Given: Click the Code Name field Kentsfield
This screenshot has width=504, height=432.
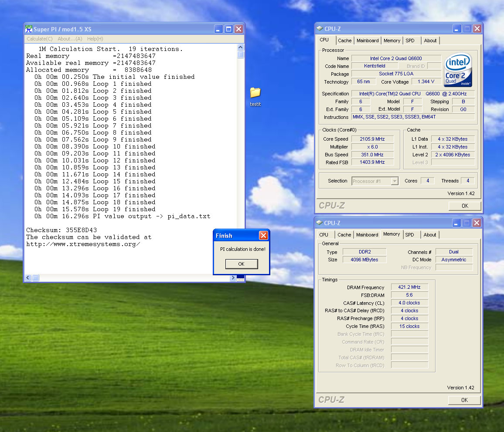Looking at the screenshot, I should pos(375,66).
